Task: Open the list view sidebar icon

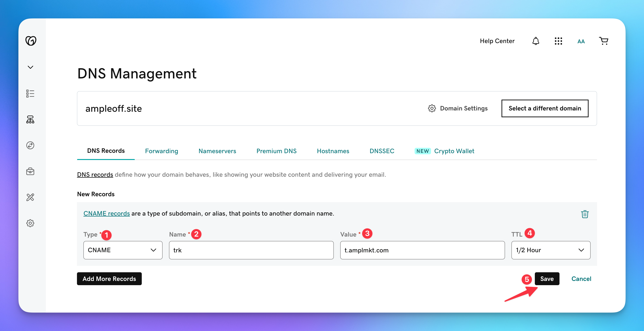Action: pyautogui.click(x=30, y=94)
